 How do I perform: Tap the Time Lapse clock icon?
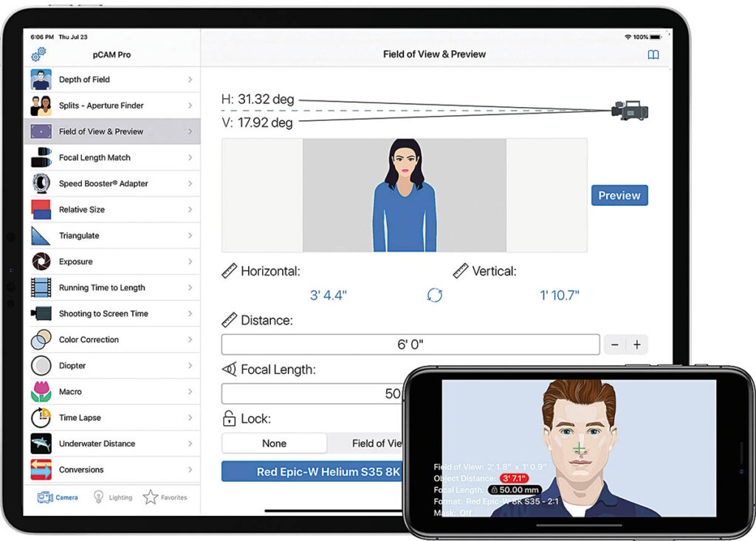41,418
